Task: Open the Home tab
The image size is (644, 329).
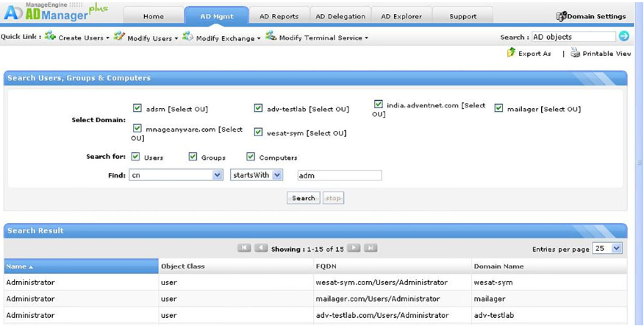Action: pos(154,16)
